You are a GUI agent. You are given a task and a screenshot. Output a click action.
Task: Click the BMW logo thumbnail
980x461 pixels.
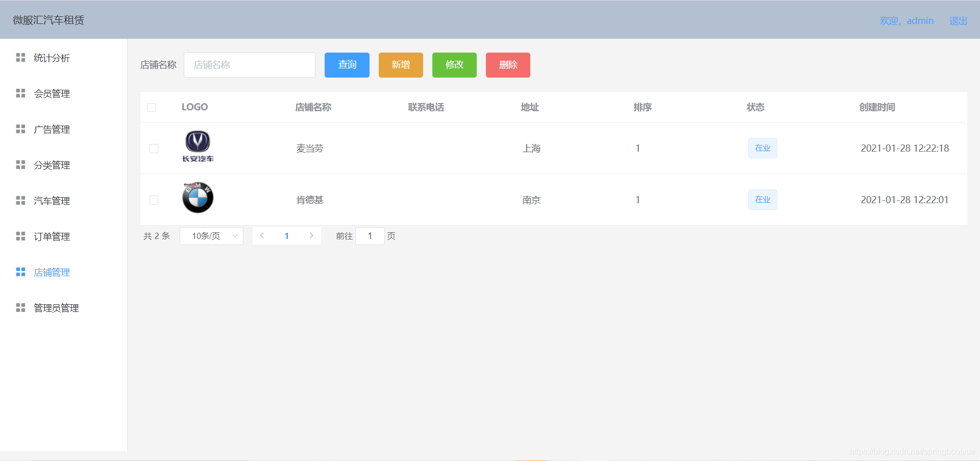click(x=198, y=198)
